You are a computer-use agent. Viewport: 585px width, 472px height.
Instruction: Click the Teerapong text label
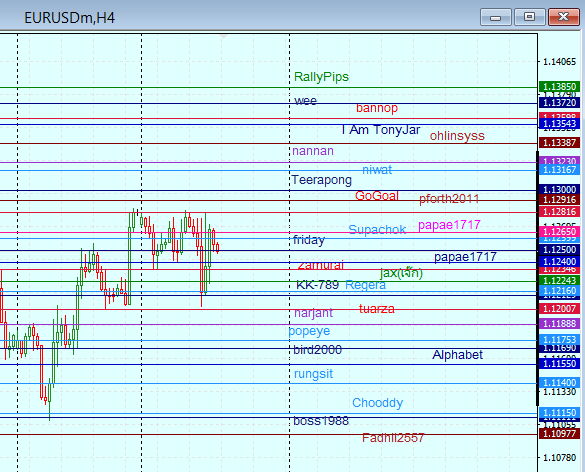point(322,180)
